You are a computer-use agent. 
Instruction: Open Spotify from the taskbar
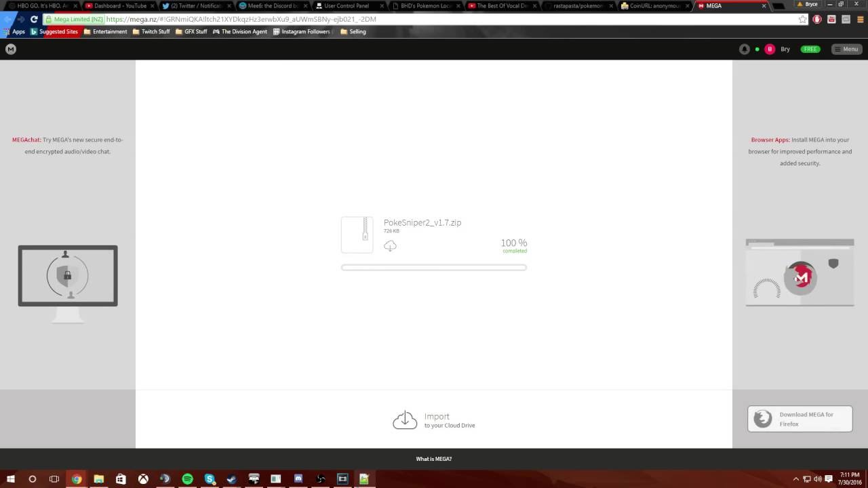187,479
